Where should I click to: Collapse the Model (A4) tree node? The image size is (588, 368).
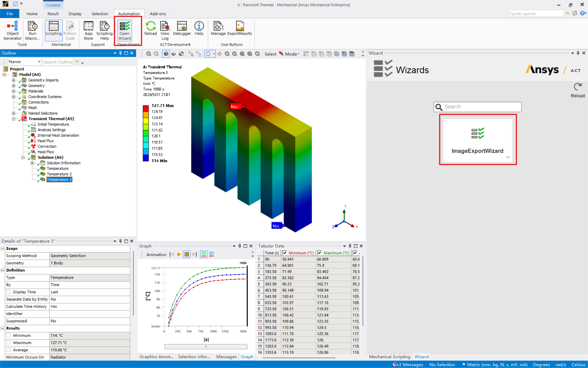point(4,75)
